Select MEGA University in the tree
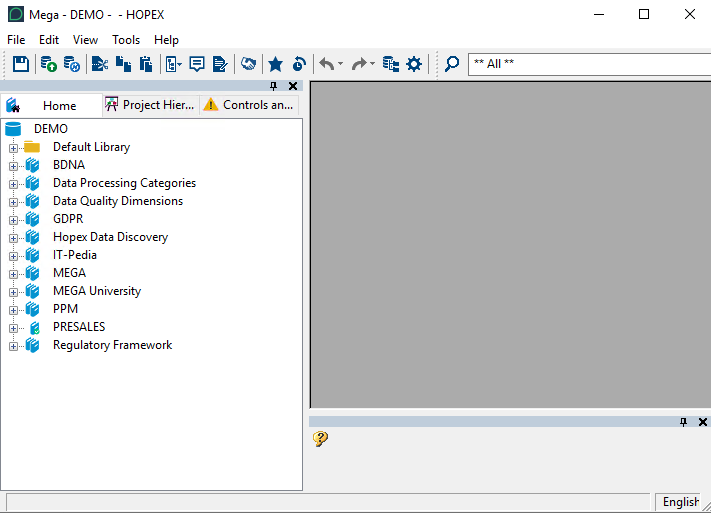The height and width of the screenshot is (513, 711). coord(97,291)
